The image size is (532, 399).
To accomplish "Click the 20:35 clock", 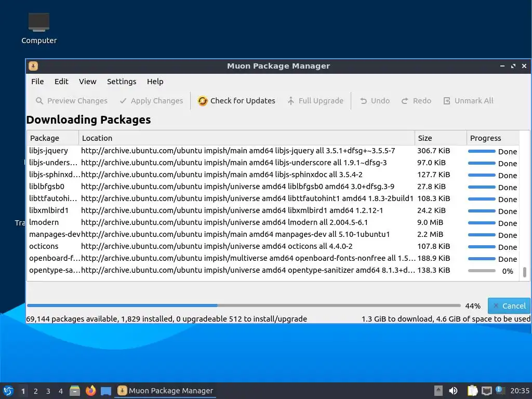I will [520, 391].
